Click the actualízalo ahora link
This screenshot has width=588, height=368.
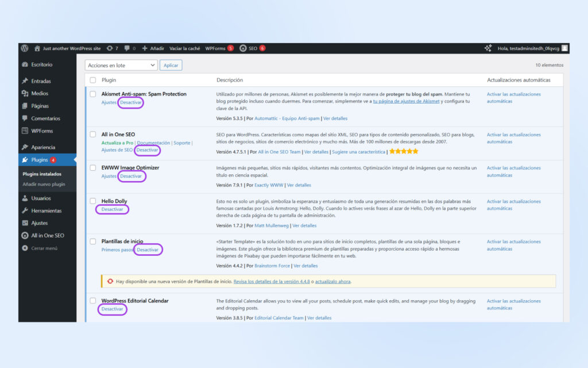[x=332, y=281]
